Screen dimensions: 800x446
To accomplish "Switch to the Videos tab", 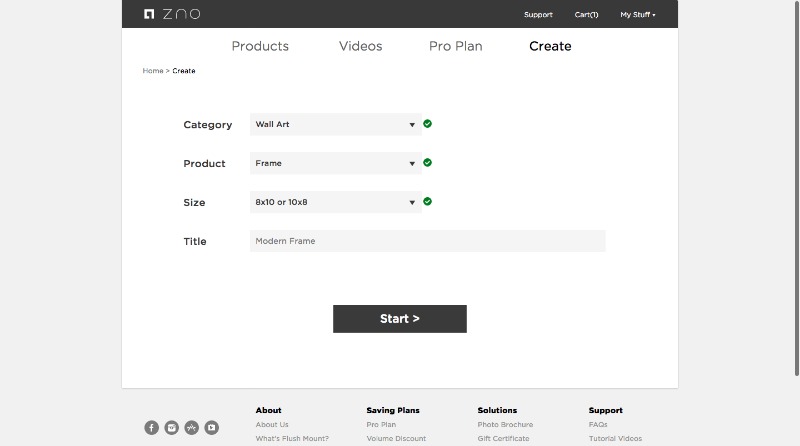I will [361, 46].
